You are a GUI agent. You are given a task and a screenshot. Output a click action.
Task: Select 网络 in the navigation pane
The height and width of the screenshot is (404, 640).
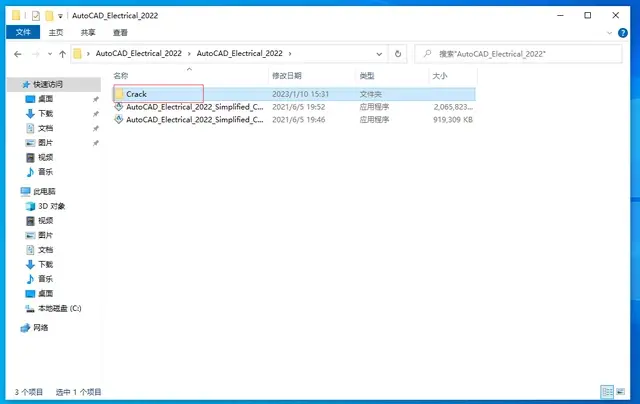pos(40,328)
